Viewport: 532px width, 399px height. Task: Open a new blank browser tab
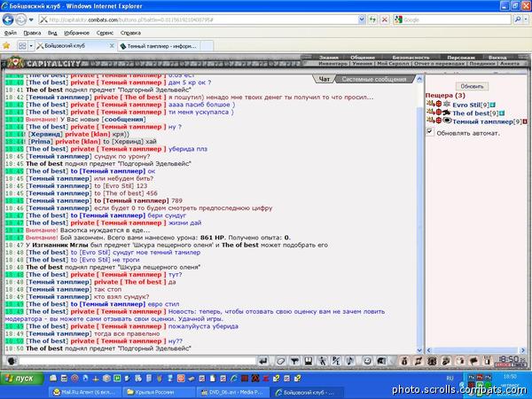[x=207, y=46]
